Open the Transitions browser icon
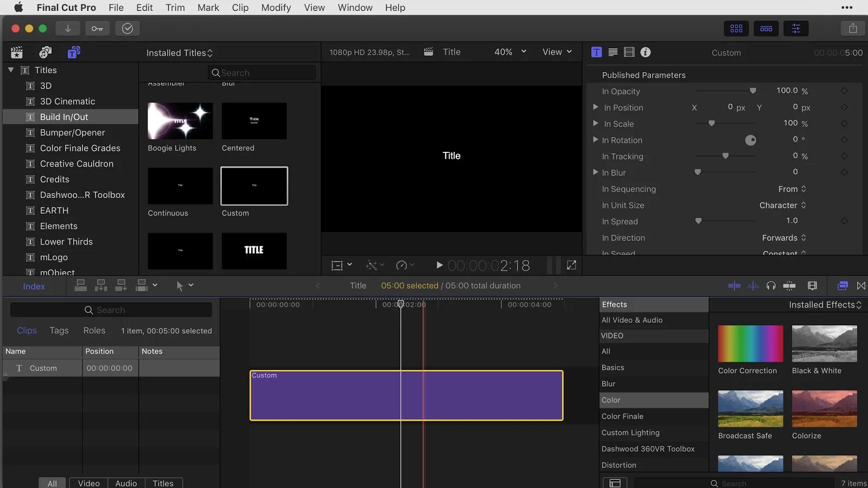Image resolution: width=868 pixels, height=488 pixels. (x=861, y=286)
